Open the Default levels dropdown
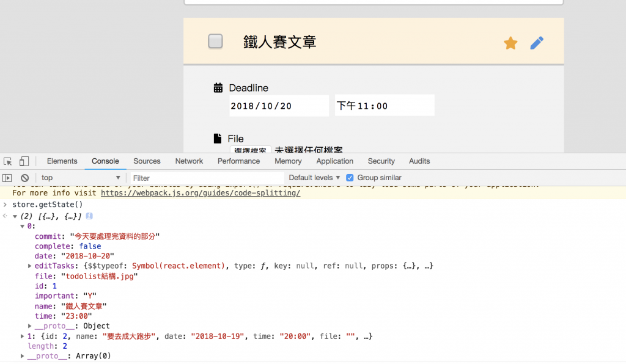Screen dimensions: 626x364 click(x=314, y=178)
